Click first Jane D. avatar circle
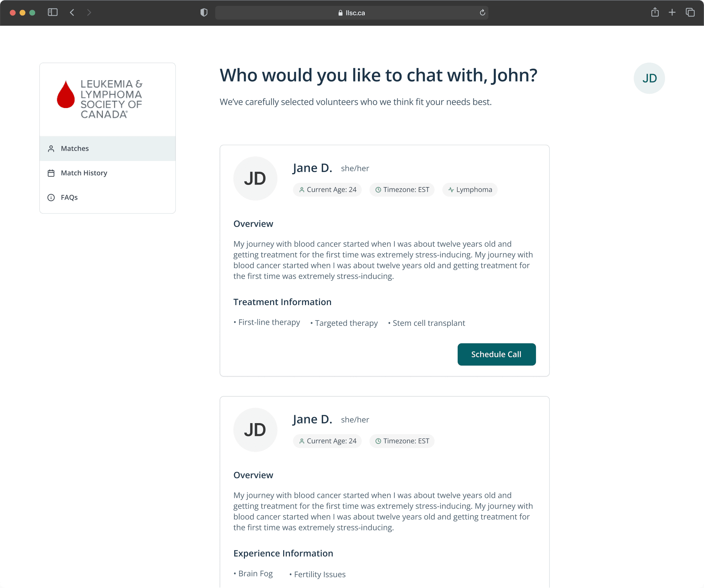This screenshot has width=704, height=588. 255,178
